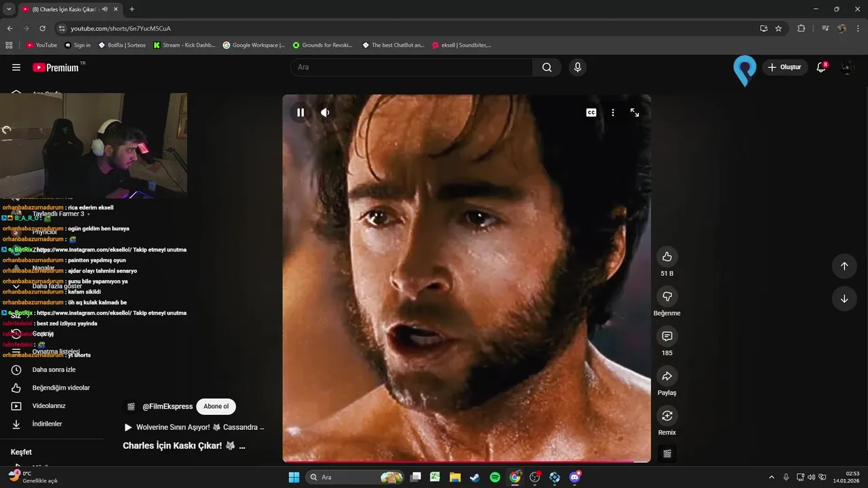Screen dimensions: 868x488
Task: Share the Short via Paylaş arrow
Action: [x=667, y=376]
